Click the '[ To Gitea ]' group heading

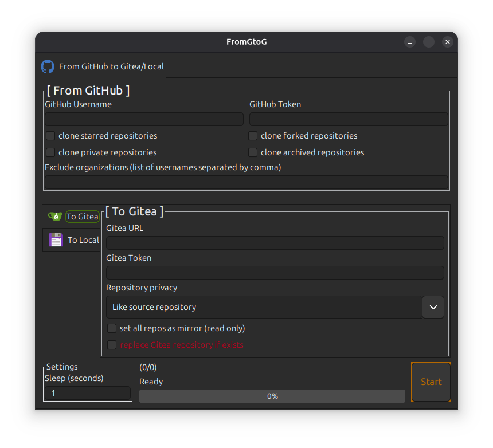pyautogui.click(x=134, y=211)
